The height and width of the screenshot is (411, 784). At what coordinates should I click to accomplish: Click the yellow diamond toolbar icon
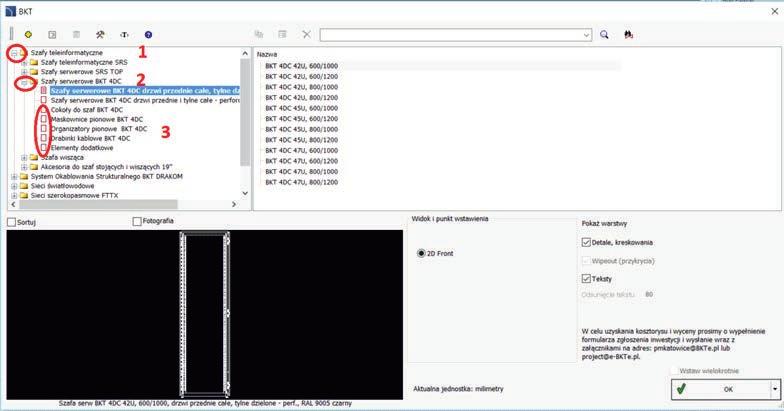(x=28, y=34)
